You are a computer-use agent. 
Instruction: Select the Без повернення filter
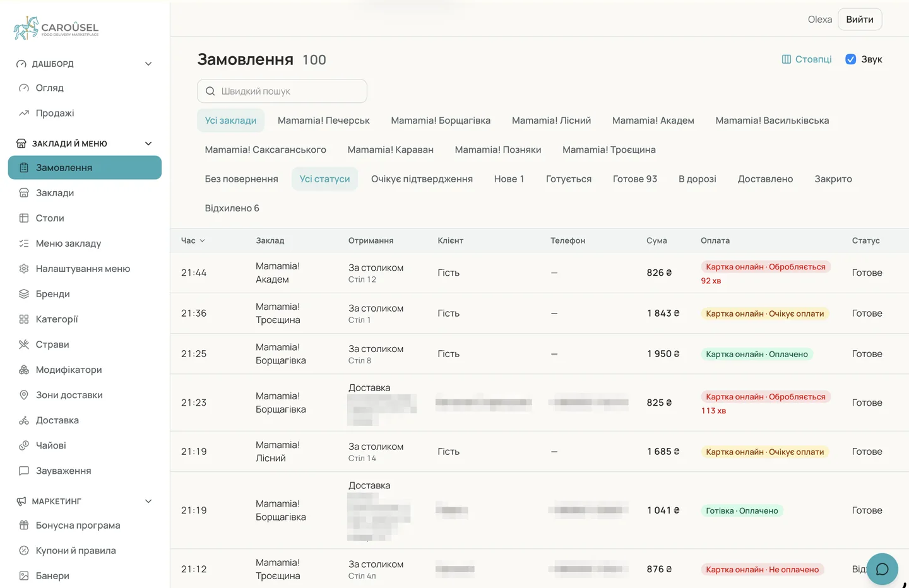click(x=241, y=179)
